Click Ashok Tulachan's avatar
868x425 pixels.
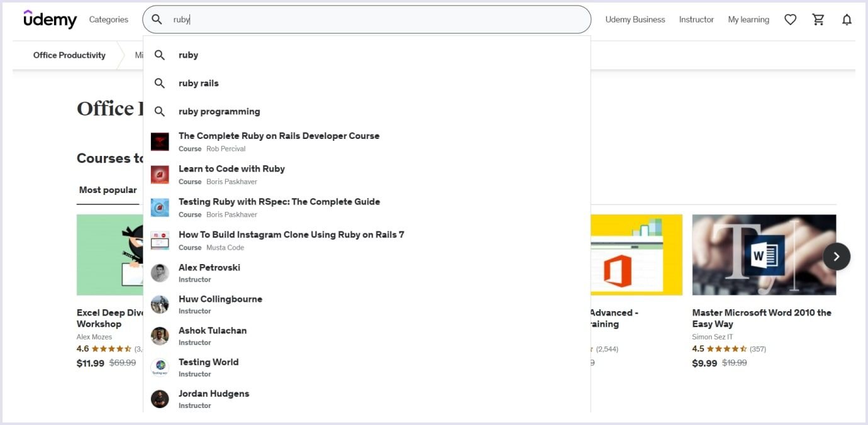160,336
